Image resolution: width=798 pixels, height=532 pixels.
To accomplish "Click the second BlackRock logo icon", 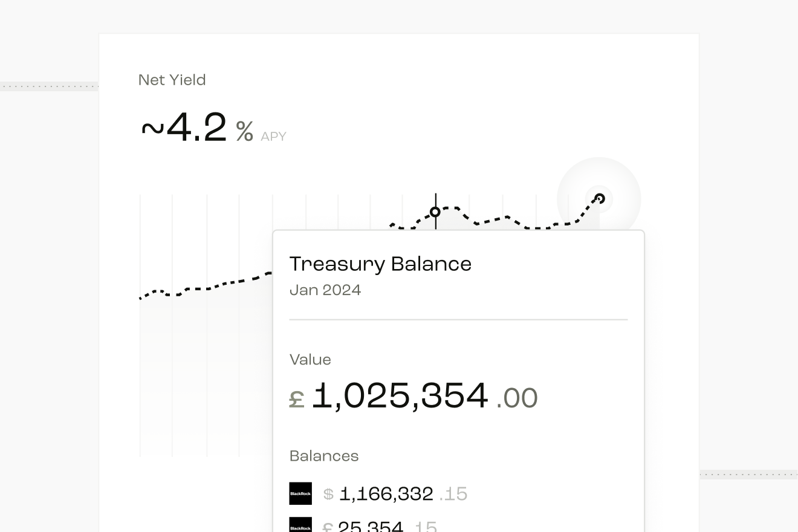I will 300,525.
